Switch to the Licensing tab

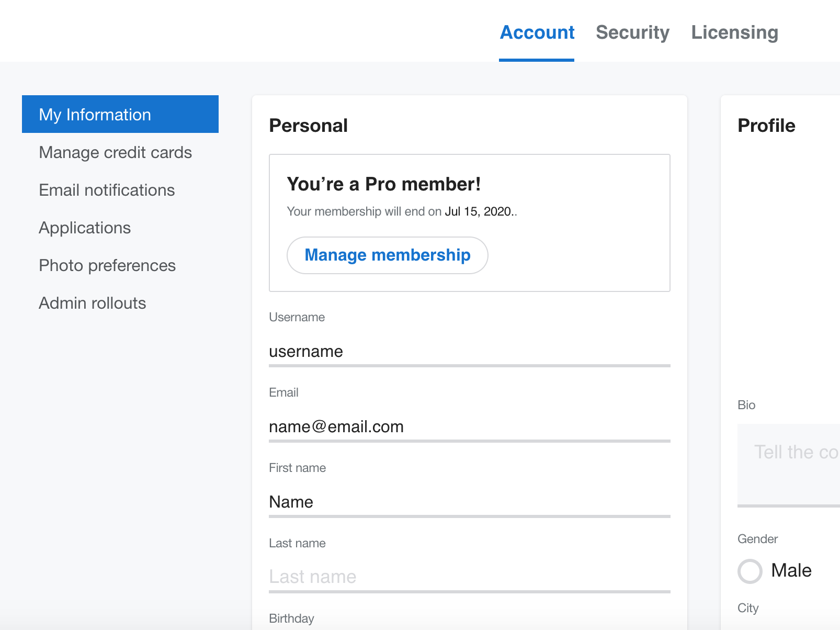tap(734, 32)
